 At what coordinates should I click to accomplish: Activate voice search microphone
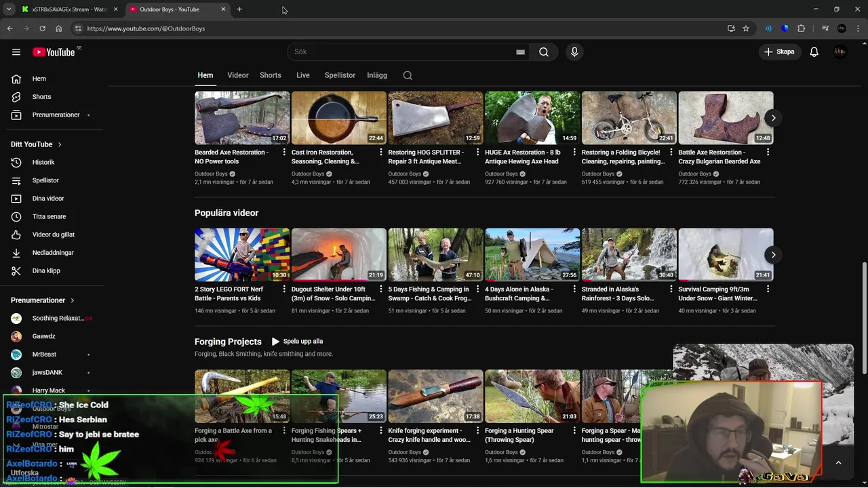(574, 52)
